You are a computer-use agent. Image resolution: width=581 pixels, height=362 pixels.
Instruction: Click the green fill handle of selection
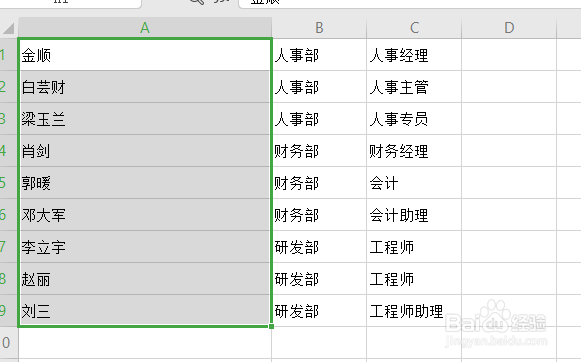pos(272,326)
